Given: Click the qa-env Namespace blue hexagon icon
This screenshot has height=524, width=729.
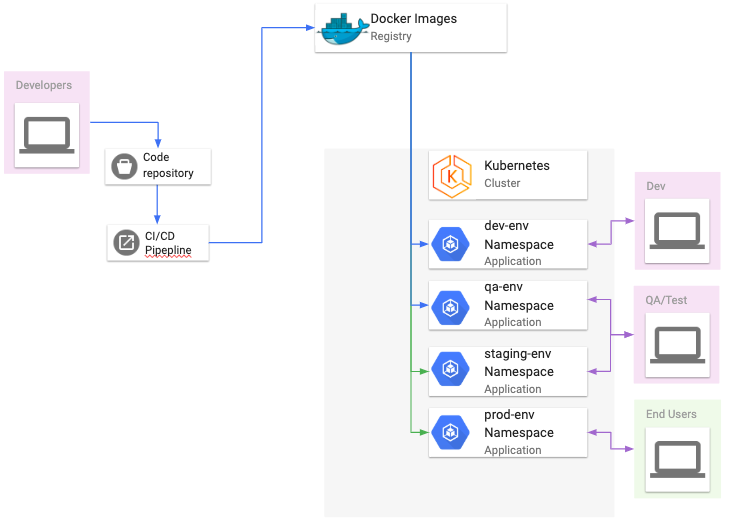Looking at the screenshot, I should 450,307.
